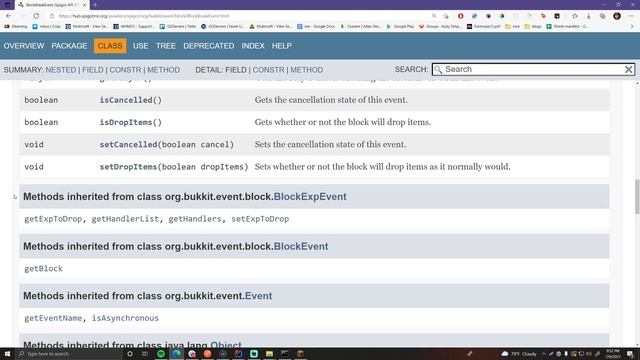The image size is (640, 360).
Task: Open the getHandlerList inherited method link
Action: point(125,219)
